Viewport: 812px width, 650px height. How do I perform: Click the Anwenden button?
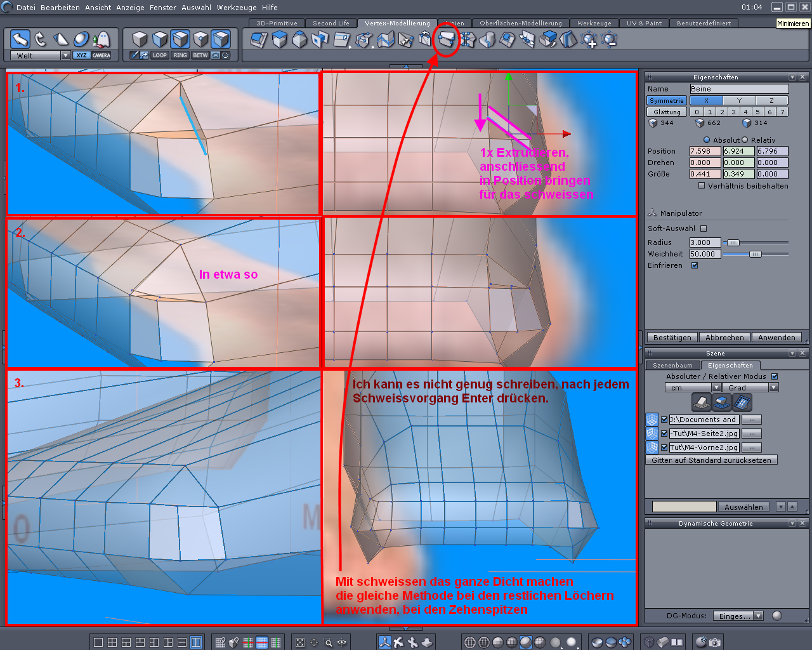click(x=776, y=338)
